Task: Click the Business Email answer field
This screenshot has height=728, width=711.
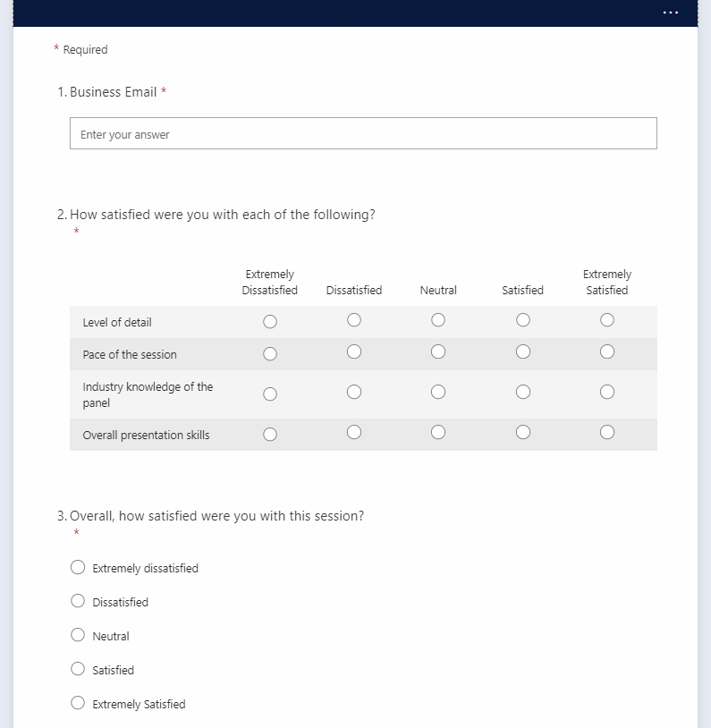Action: (363, 132)
